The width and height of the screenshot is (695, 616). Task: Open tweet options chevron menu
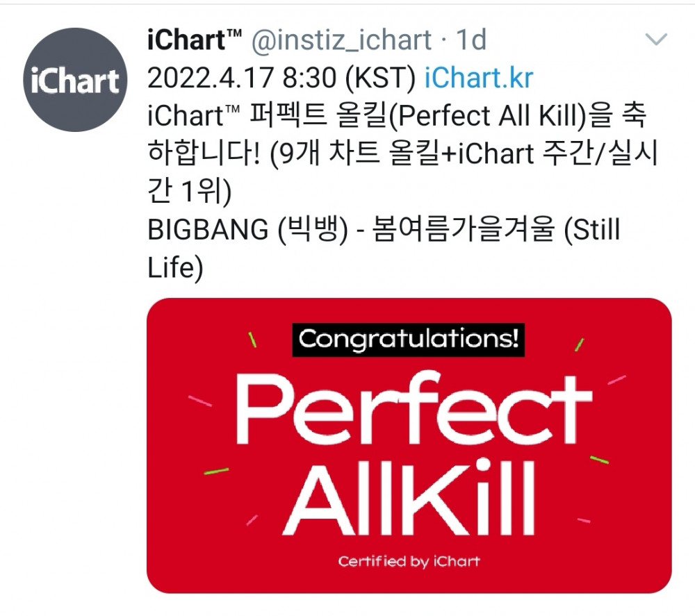coord(657,40)
